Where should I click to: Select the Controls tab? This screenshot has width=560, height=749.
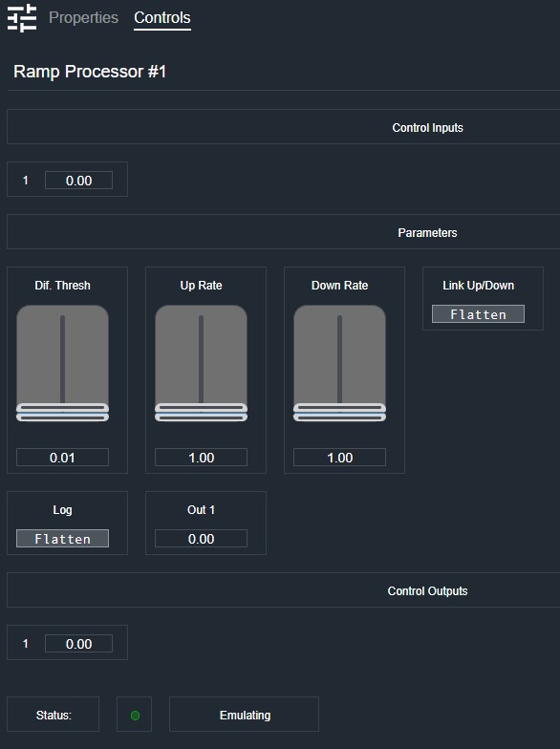click(x=162, y=18)
